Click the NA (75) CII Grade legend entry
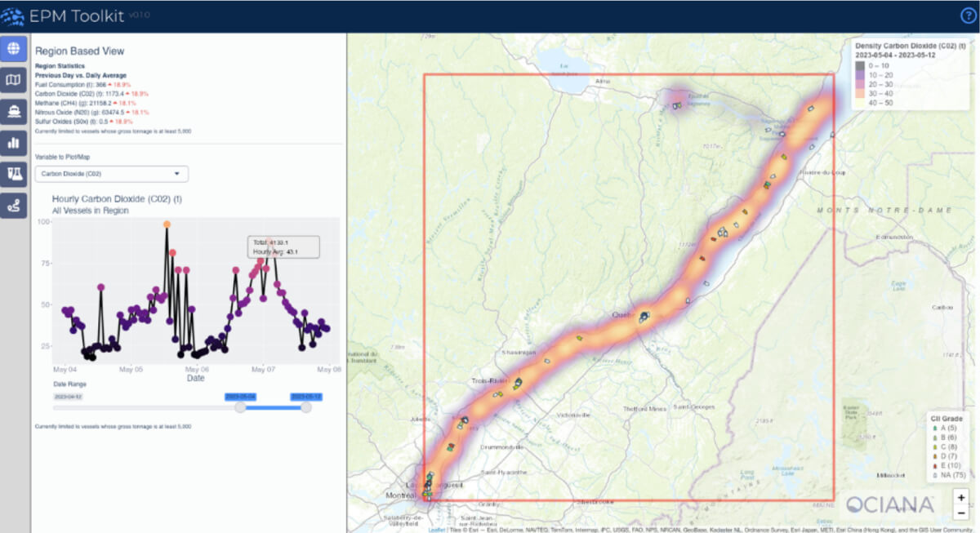The height and width of the screenshot is (533, 980). point(948,474)
